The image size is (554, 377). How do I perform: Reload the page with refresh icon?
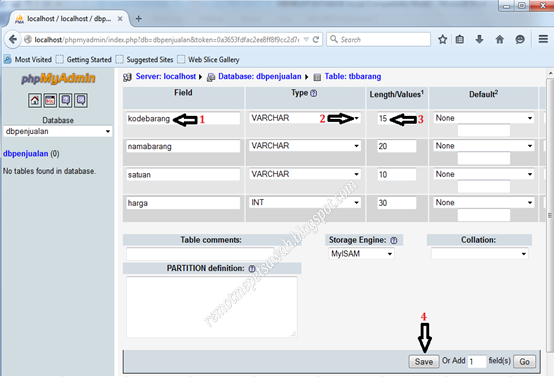tap(316, 40)
